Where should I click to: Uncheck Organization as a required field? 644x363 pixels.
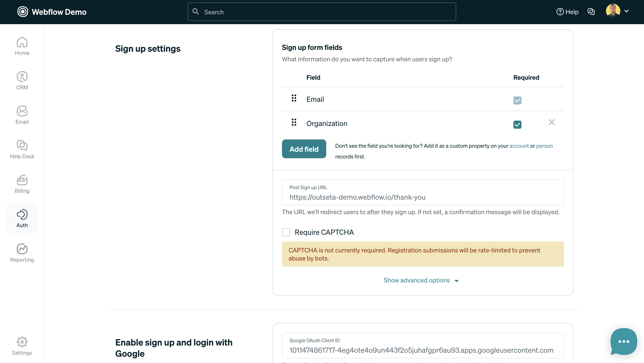517,124
